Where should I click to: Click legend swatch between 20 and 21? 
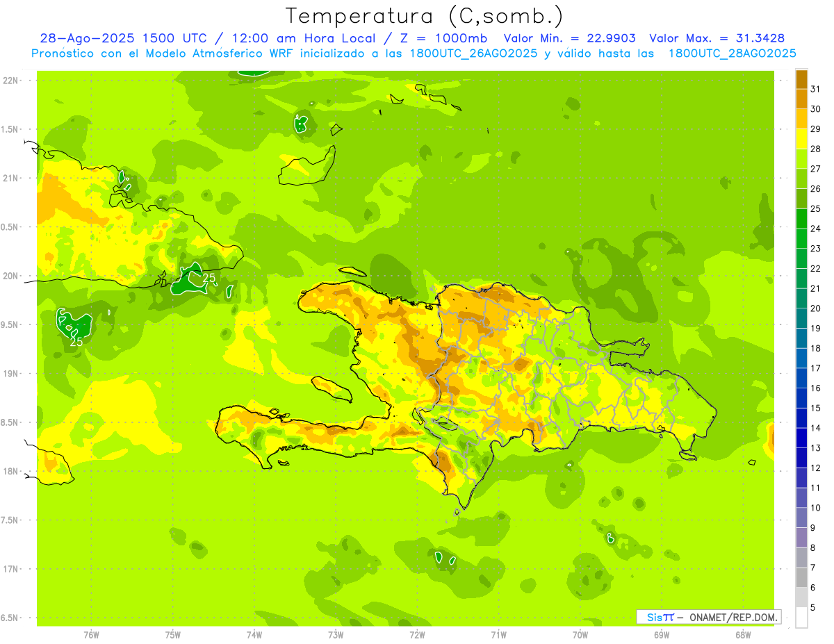(801, 298)
